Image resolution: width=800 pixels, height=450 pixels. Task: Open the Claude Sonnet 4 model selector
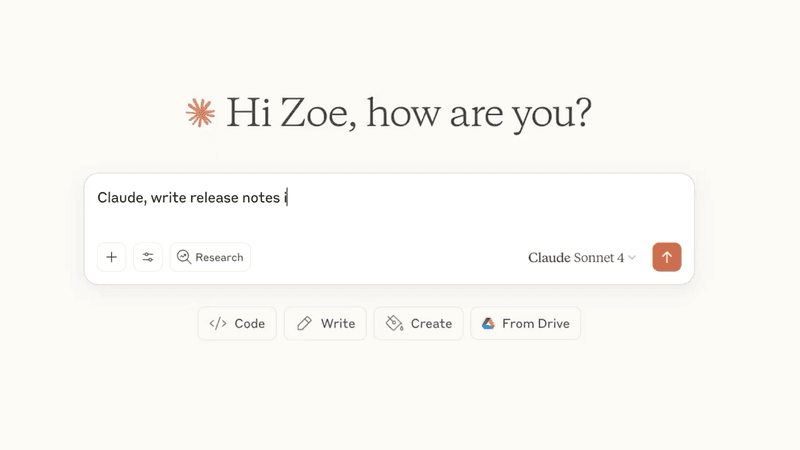pyautogui.click(x=582, y=258)
